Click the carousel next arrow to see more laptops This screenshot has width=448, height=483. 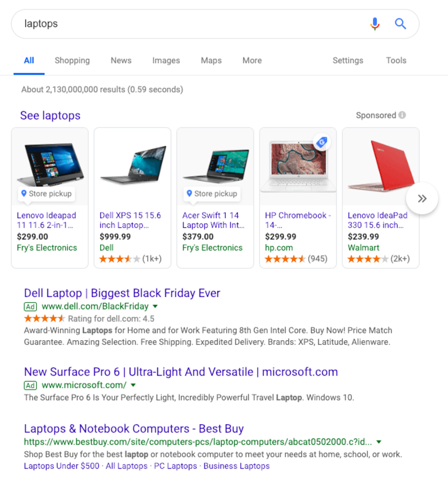click(423, 198)
